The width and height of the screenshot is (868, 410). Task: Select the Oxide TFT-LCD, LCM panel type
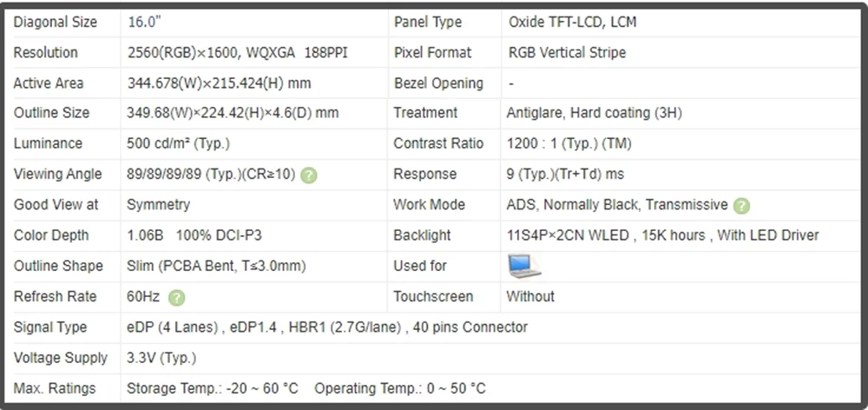click(x=572, y=23)
